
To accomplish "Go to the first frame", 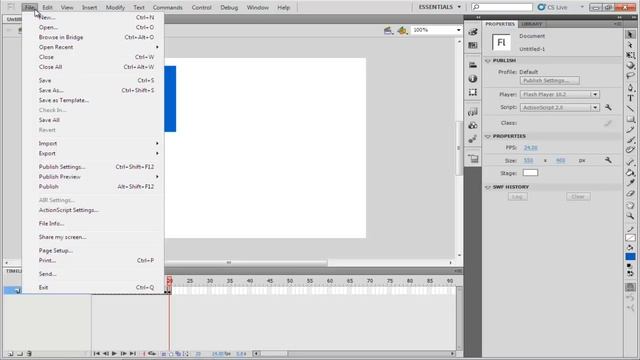I will tap(96, 353).
